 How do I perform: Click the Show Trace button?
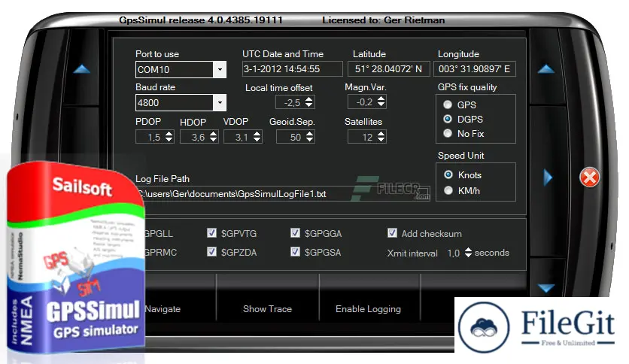click(x=267, y=308)
